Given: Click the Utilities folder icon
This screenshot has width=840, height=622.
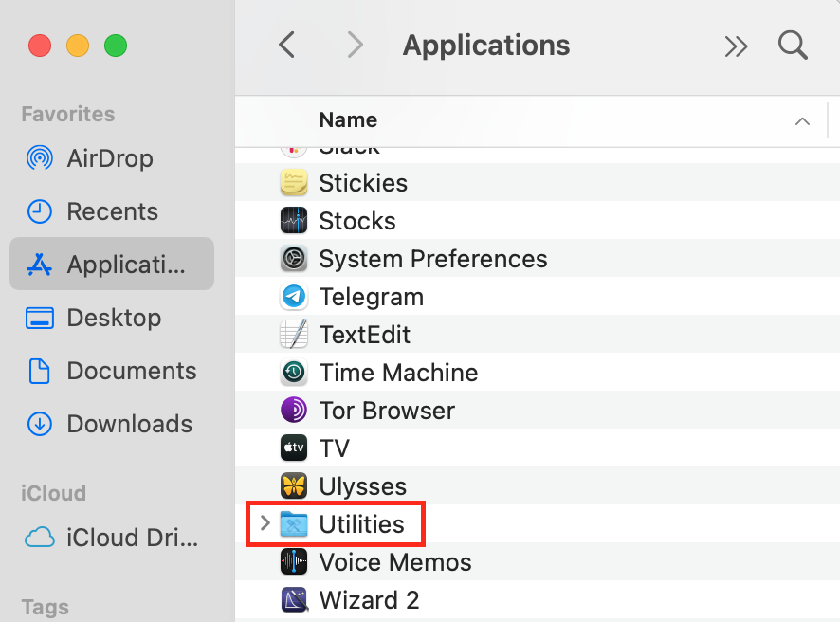Looking at the screenshot, I should (x=294, y=524).
